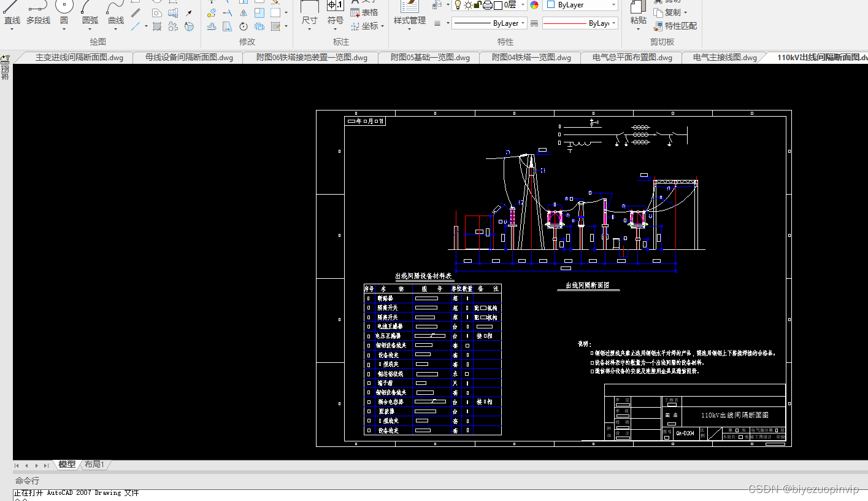
Task: Switch to 模型 model tab
Action: coord(67,465)
